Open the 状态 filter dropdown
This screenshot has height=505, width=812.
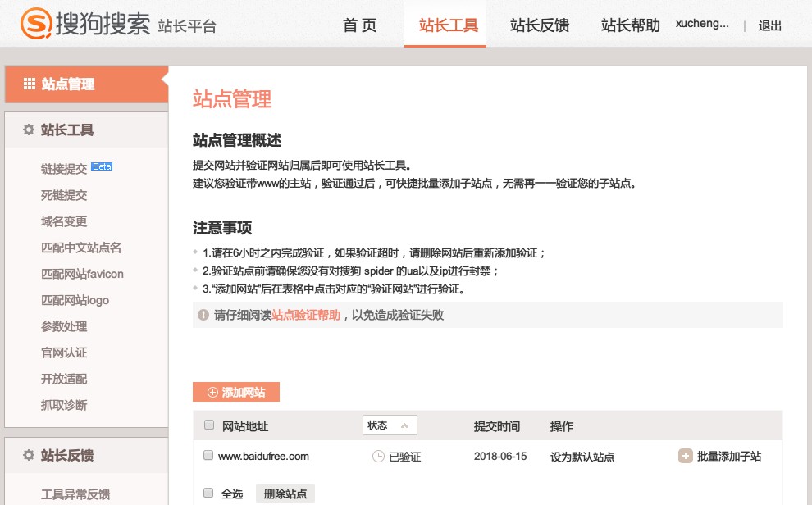[x=390, y=425]
